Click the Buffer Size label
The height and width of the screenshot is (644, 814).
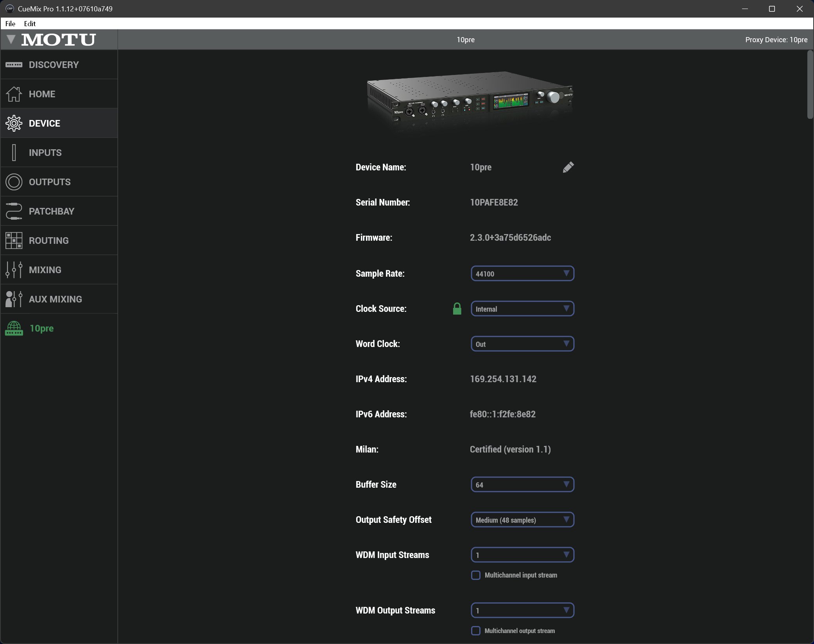376,485
